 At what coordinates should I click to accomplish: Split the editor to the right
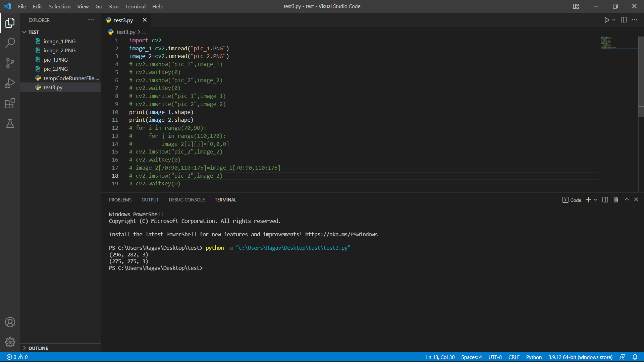(x=624, y=20)
